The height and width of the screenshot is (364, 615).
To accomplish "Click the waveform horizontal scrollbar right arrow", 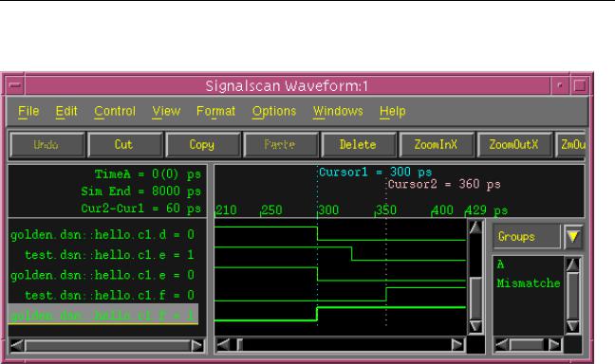I will [x=457, y=345].
